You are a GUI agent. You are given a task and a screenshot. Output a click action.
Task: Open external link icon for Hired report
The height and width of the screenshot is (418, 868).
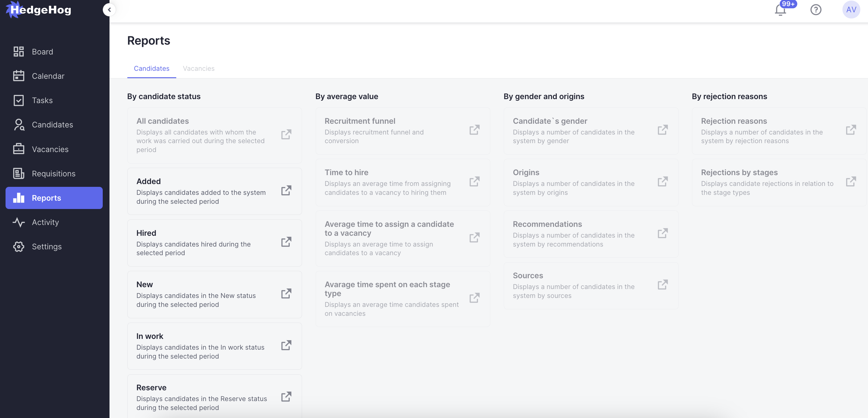tap(286, 242)
